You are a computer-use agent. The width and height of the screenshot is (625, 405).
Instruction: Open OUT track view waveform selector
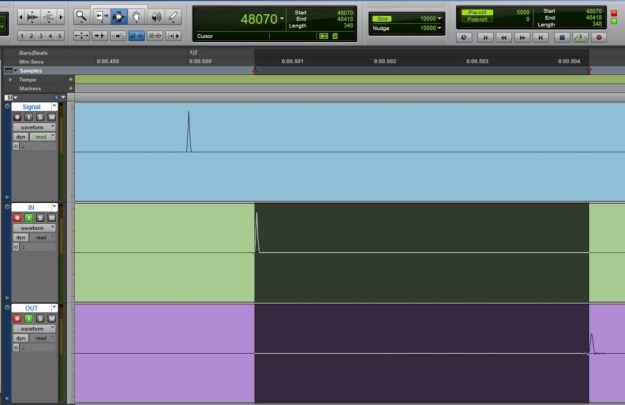tap(34, 329)
